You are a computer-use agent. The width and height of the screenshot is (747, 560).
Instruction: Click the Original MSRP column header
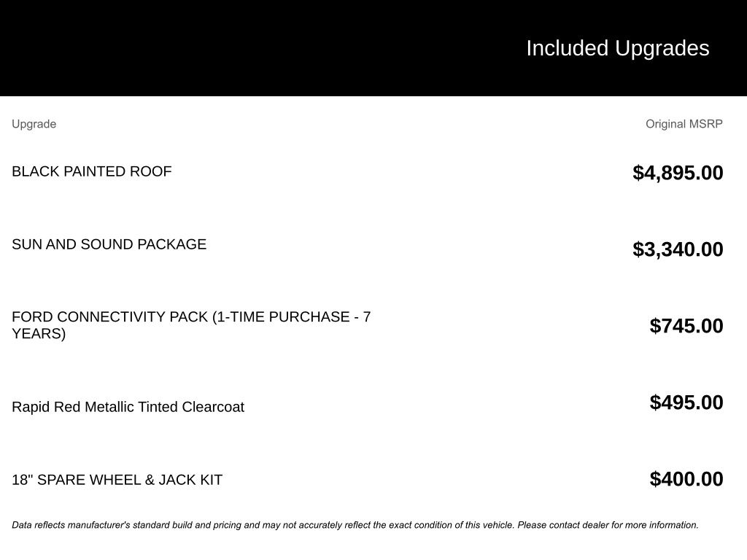click(x=684, y=124)
